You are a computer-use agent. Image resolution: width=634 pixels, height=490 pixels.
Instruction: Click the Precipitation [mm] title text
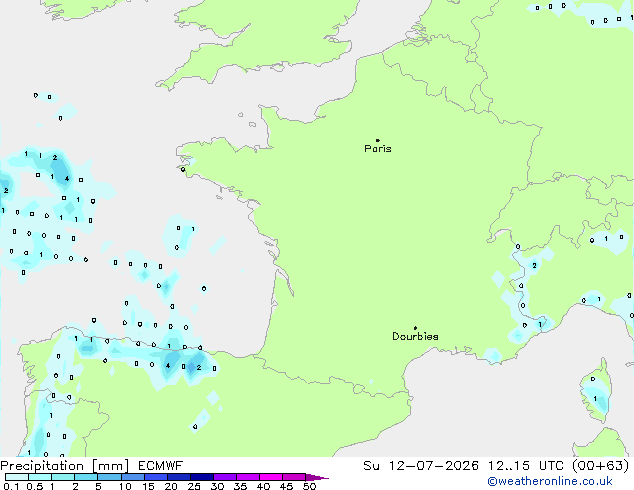point(65,466)
